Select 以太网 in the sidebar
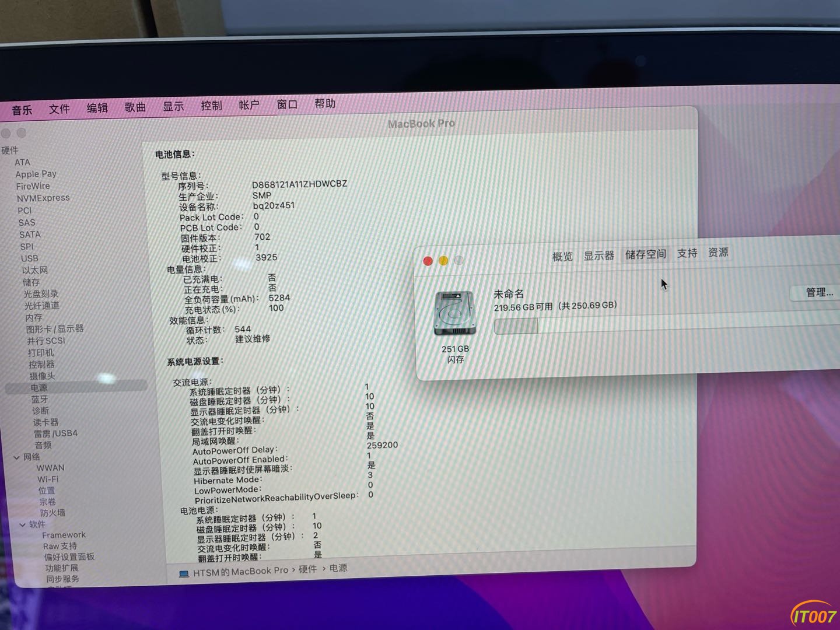840x630 pixels. 35,270
